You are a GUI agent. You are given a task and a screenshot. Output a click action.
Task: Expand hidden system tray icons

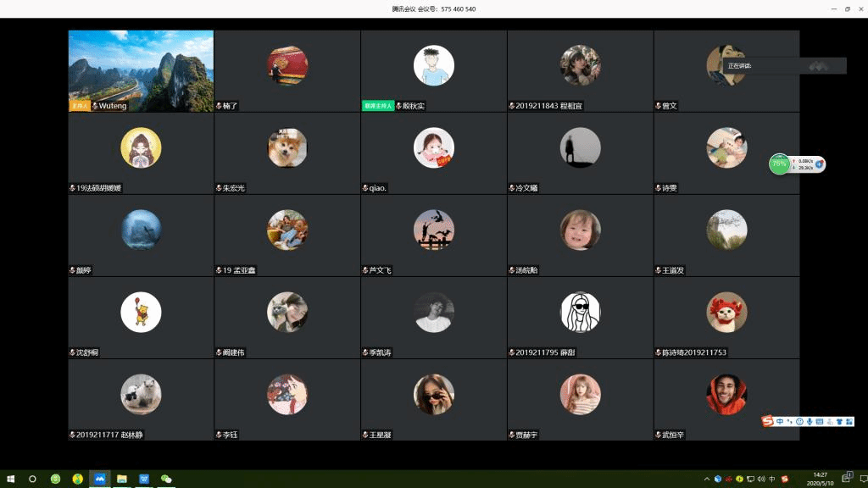pyautogui.click(x=707, y=479)
